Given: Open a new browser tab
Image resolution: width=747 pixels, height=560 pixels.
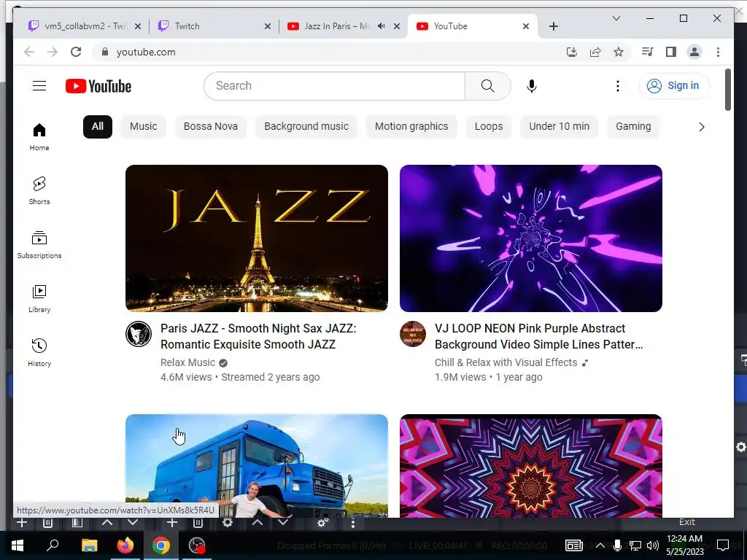Looking at the screenshot, I should coord(553,26).
